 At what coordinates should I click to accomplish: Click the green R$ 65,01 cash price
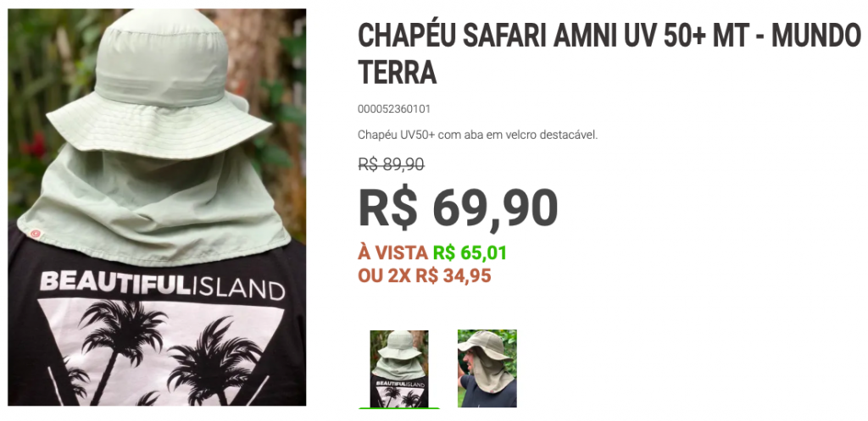[470, 253]
